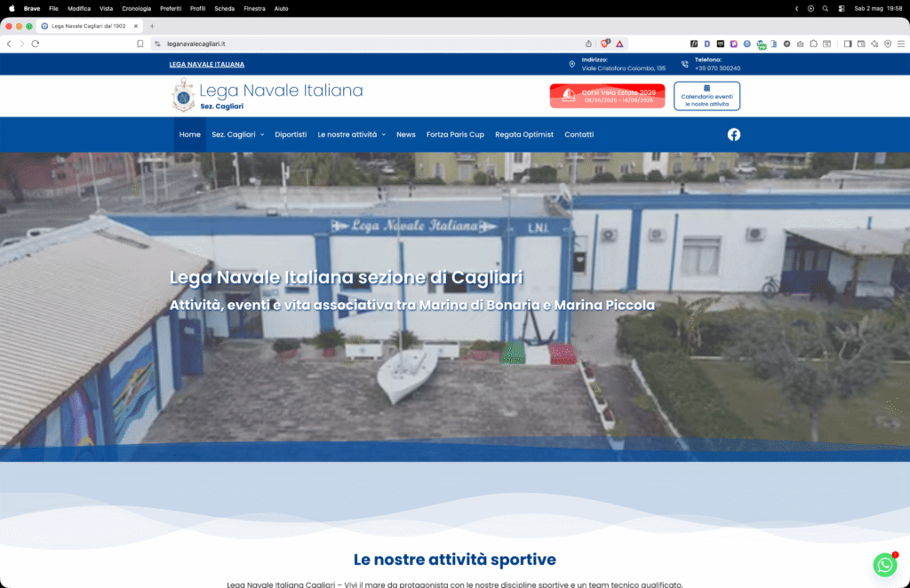
Task: Open macOS Spotlight search
Action: pyautogui.click(x=826, y=9)
